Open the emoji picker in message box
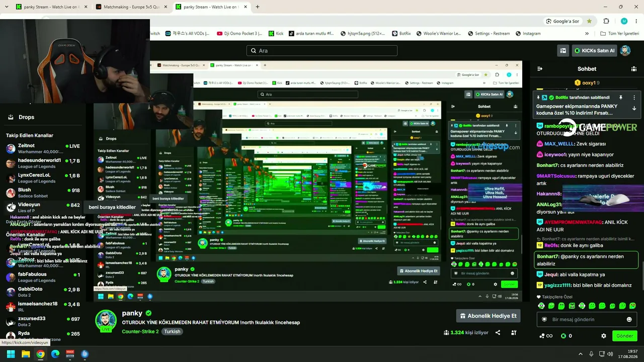The width and height of the screenshot is (644, 362). (x=629, y=319)
